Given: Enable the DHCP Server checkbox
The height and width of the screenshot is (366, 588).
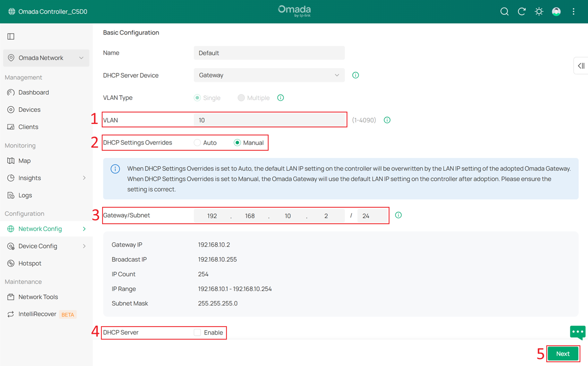Looking at the screenshot, I should pyautogui.click(x=197, y=332).
